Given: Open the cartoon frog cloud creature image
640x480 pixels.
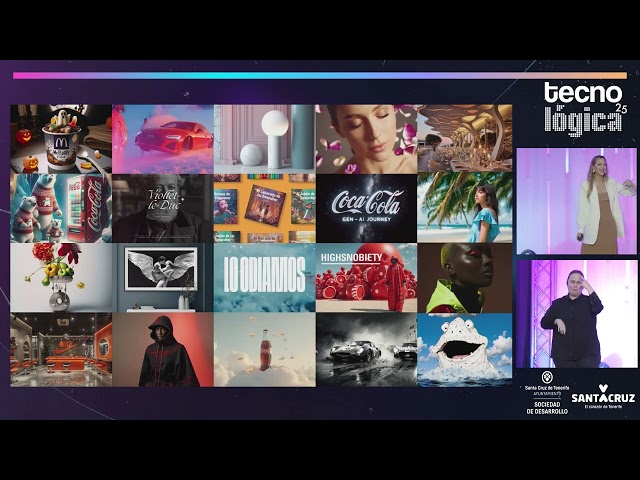Looking at the screenshot, I should [464, 350].
